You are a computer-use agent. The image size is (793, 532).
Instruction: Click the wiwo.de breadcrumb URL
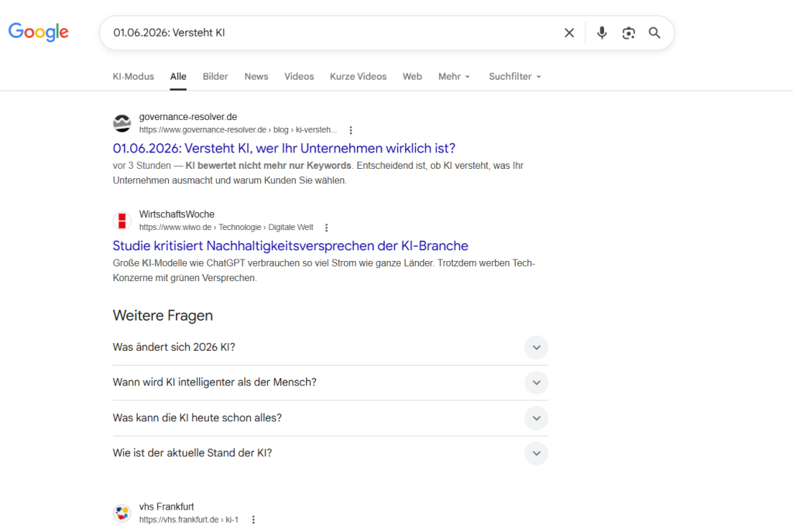click(226, 228)
